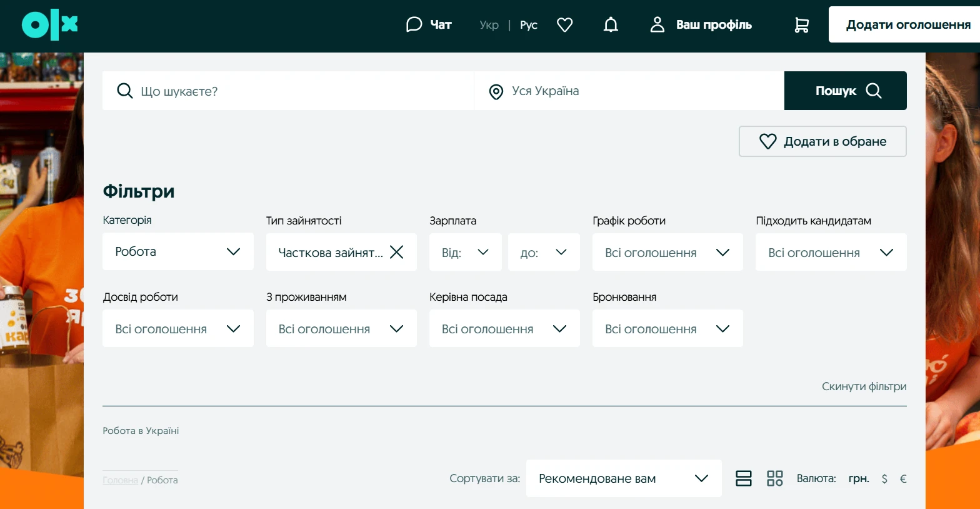
Task: Expand the Графік роботи dropdown
Action: coord(667,252)
